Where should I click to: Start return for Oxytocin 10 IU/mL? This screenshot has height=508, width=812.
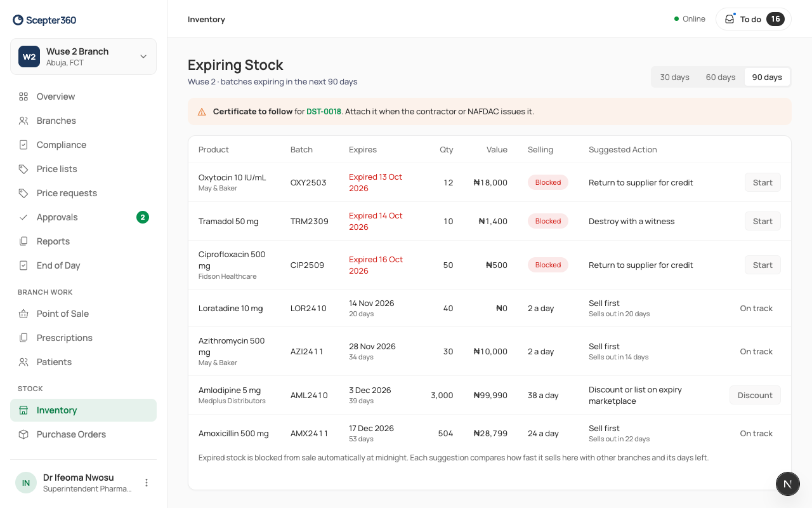click(x=763, y=183)
